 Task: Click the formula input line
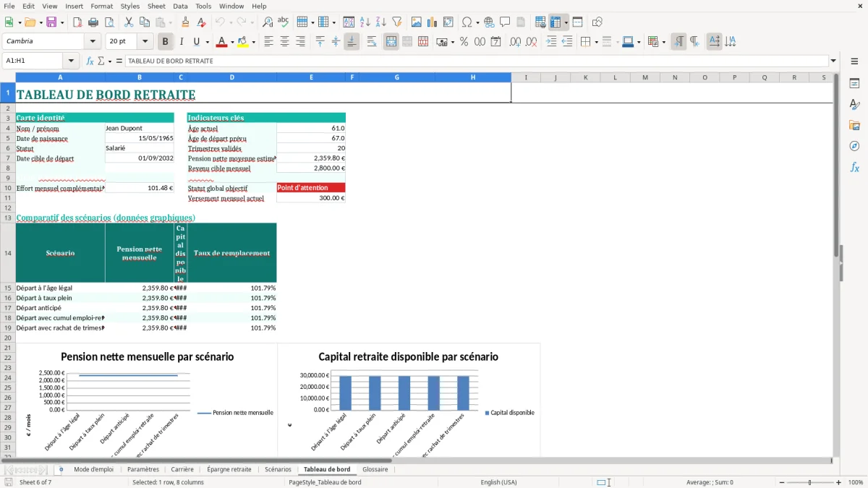click(x=476, y=61)
